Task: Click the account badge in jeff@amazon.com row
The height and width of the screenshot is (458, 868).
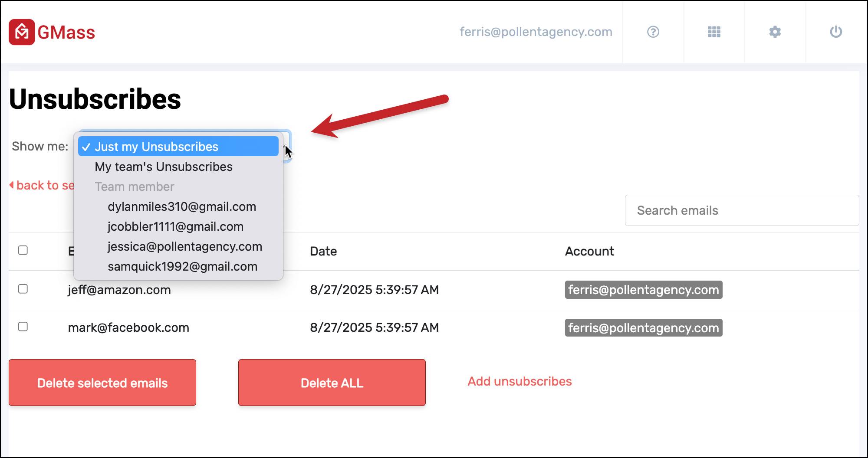Action: point(643,290)
